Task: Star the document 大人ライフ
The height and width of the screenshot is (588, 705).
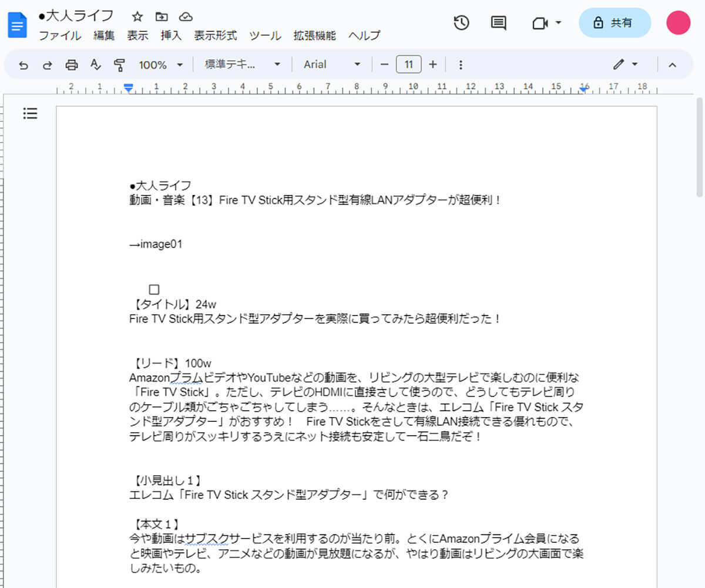Action: click(137, 16)
